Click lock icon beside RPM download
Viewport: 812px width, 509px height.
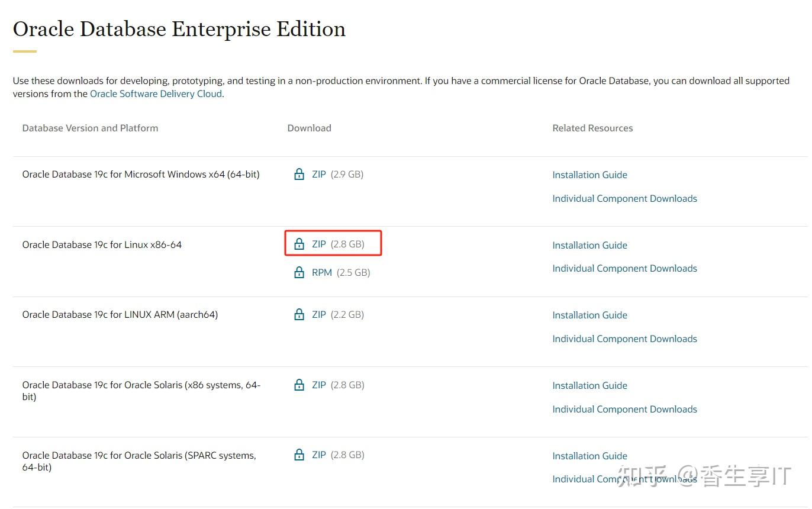point(299,272)
